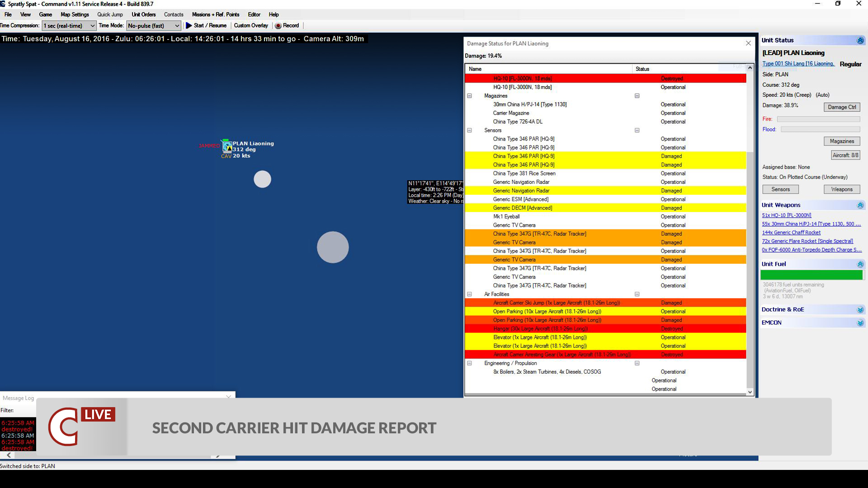Click the Unit Fuel level bar
This screenshot has height=488, width=868.
coord(811,275)
